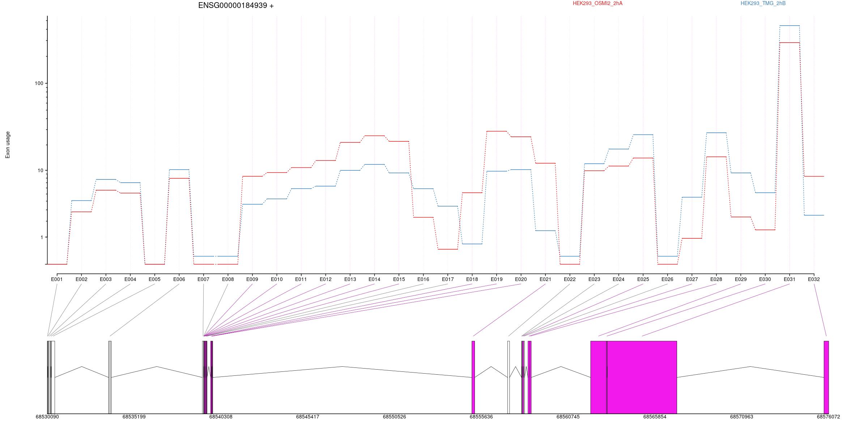
Task: Click exon label E008
Action: [228, 279]
